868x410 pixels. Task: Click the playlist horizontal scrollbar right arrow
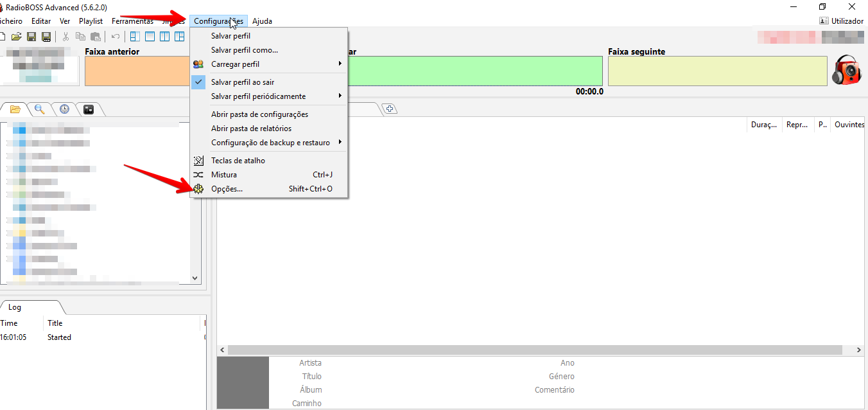coord(860,350)
